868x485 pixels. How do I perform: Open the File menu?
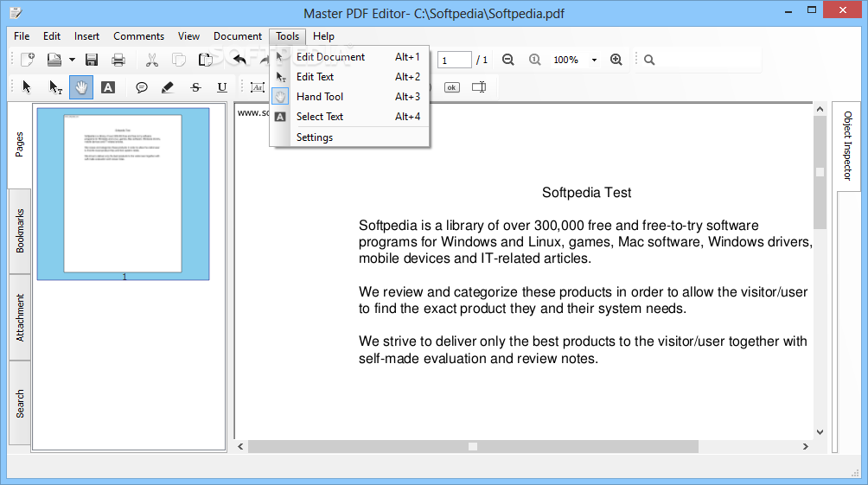coord(22,36)
